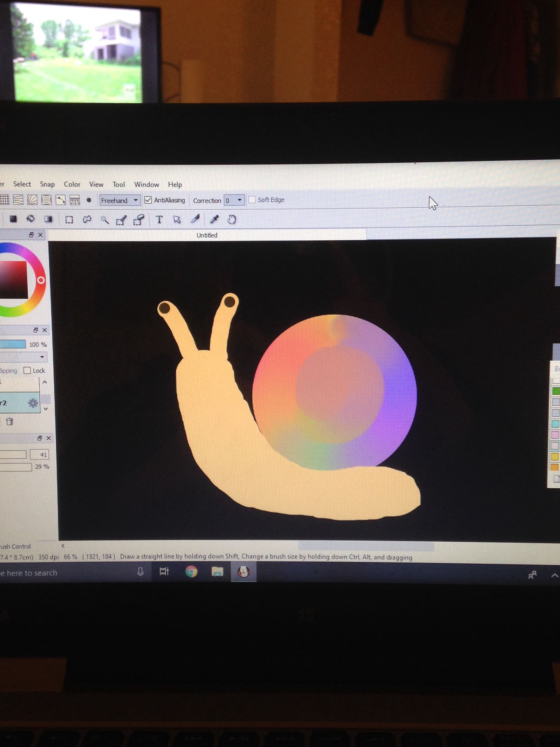Image resolution: width=560 pixels, height=747 pixels.
Task: Select the Operation arrow tool
Action: [177, 220]
